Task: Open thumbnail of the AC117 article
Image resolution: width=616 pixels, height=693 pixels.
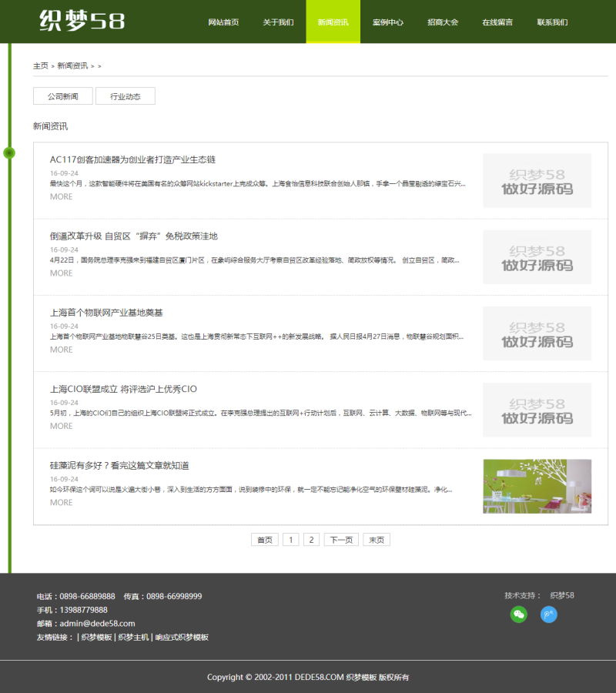Action: click(537, 180)
